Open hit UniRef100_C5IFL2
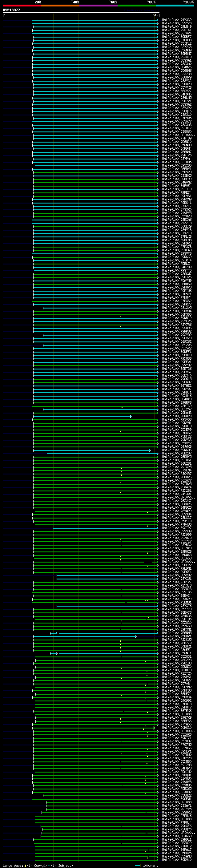This screenshot has width=197, height=868. tap(177, 43)
